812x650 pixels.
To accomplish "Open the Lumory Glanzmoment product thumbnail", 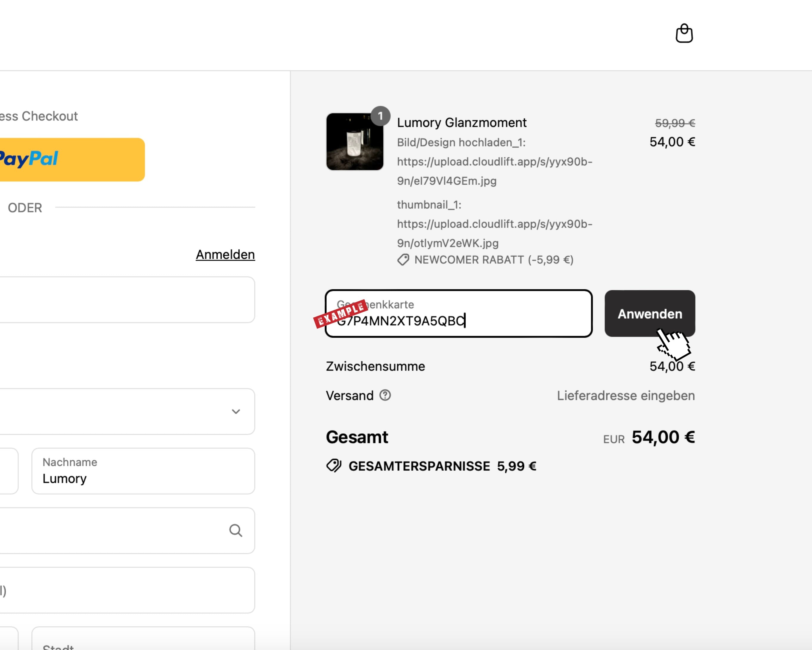I will (354, 142).
